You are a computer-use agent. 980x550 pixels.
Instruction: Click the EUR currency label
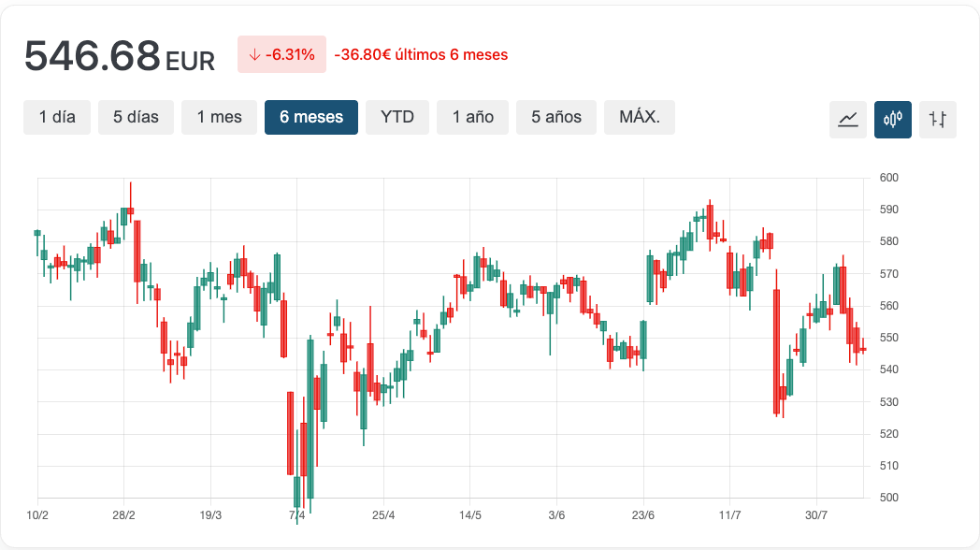point(190,61)
